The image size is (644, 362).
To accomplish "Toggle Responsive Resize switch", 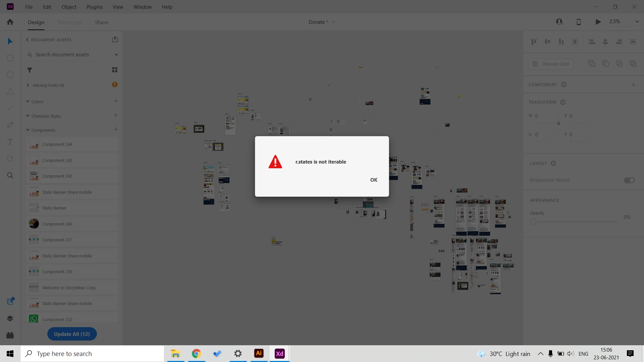I will click(629, 180).
